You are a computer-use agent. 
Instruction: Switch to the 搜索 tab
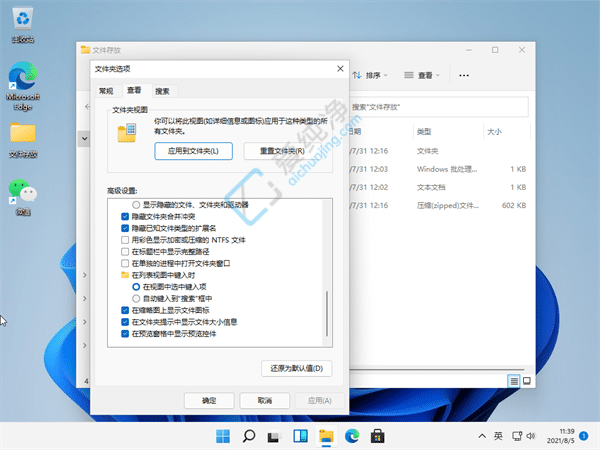click(162, 91)
